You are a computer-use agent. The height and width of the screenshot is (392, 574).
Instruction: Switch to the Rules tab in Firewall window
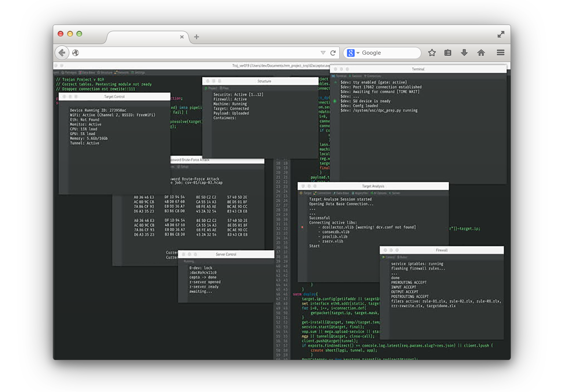[402, 257]
